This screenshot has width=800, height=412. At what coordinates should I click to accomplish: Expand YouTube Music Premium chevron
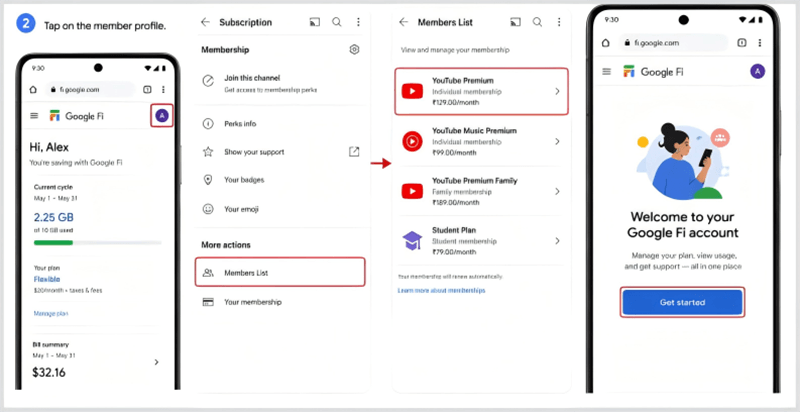click(557, 141)
